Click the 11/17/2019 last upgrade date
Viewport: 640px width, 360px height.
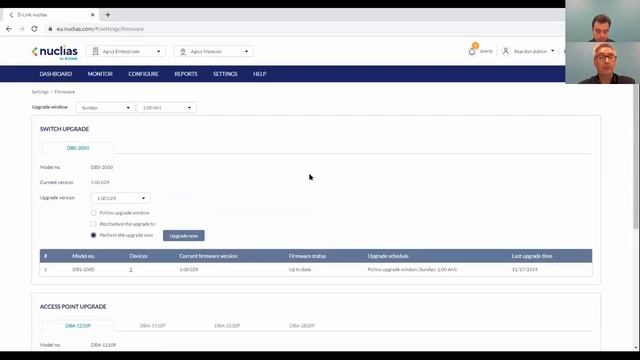pyautogui.click(x=524, y=269)
